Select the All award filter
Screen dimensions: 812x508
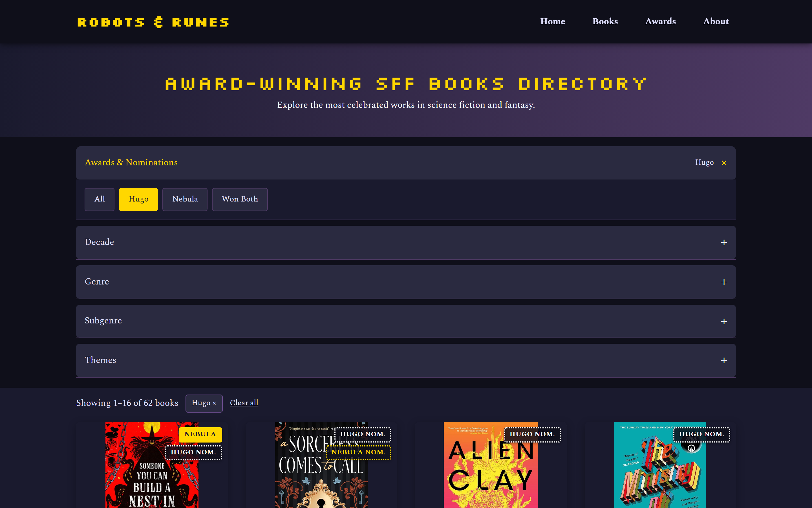pos(99,199)
